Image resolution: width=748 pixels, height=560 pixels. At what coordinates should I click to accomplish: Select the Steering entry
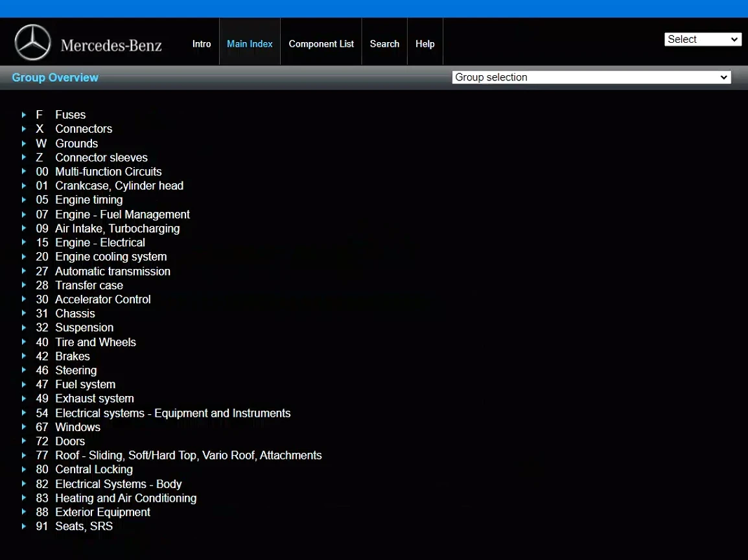(x=75, y=370)
